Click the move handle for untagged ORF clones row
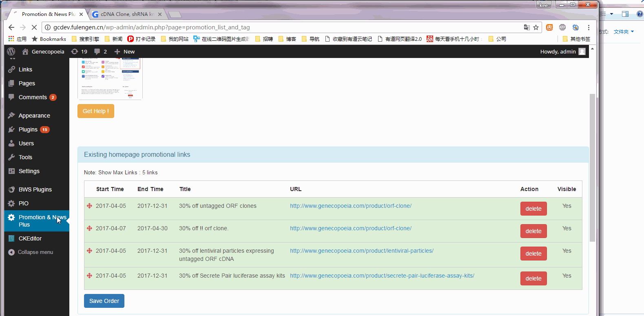 pos(89,206)
